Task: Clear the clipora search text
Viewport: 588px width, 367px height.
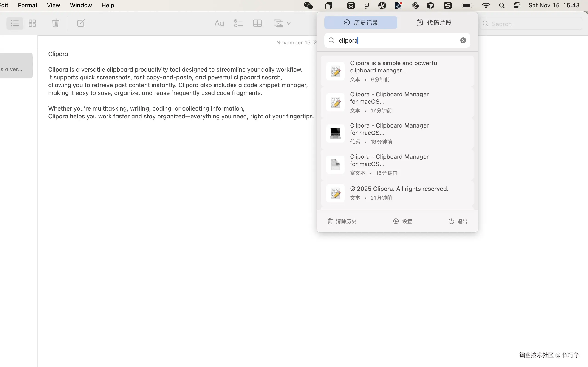Action: coord(463,40)
